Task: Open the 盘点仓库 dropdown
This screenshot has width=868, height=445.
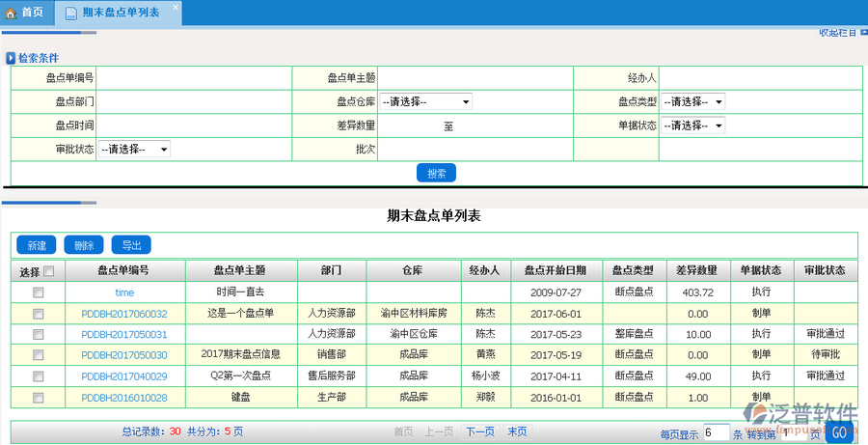Action: coord(425,101)
